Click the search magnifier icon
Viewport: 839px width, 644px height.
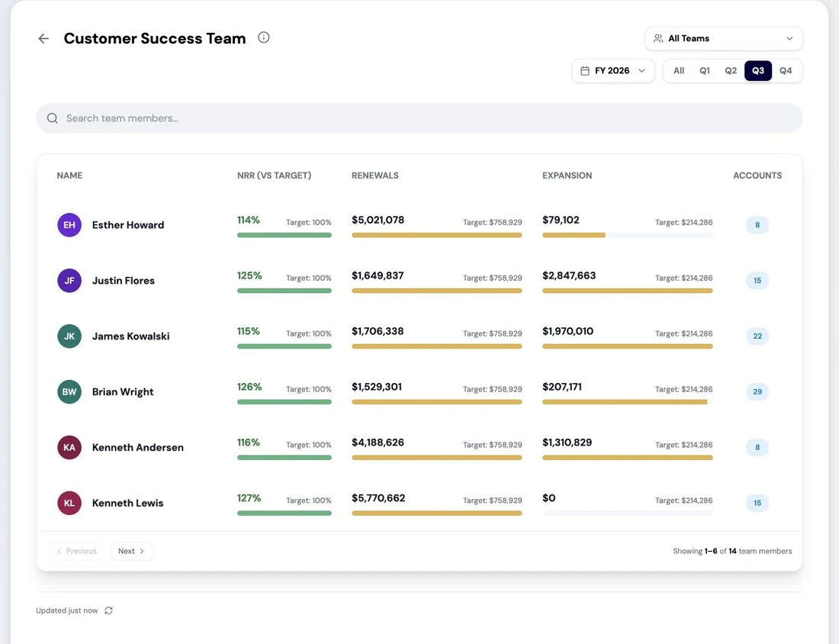click(x=53, y=118)
